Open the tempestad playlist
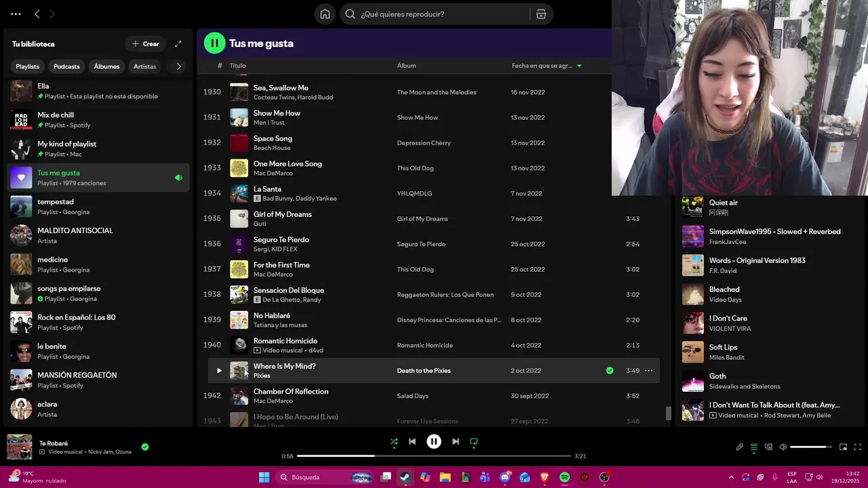 pyautogui.click(x=98, y=207)
